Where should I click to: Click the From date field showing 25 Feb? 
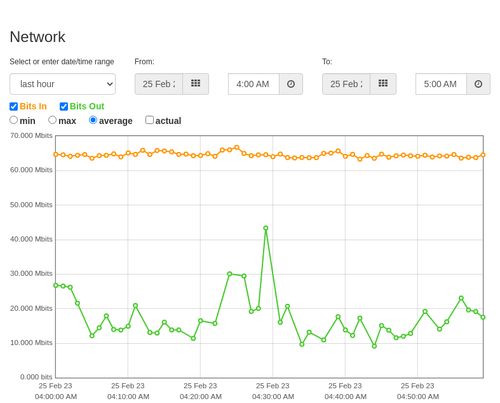point(159,84)
